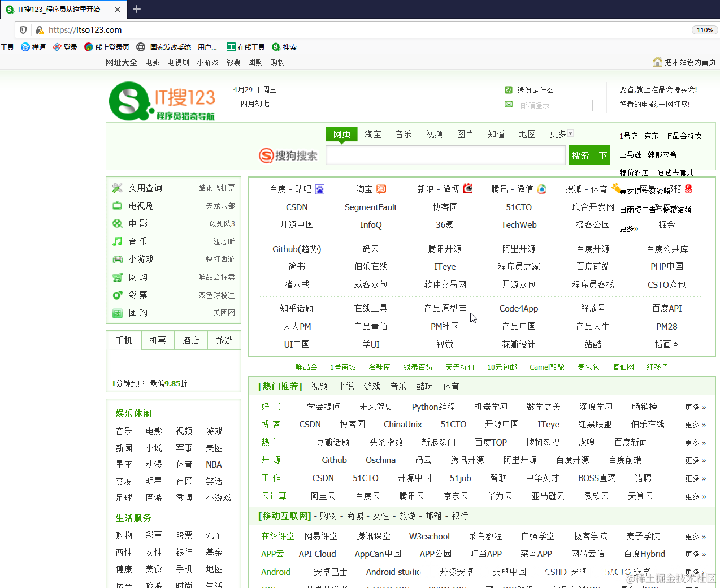Click the site security lock icon
Viewport: 720px width, 588px height.
tap(40, 30)
